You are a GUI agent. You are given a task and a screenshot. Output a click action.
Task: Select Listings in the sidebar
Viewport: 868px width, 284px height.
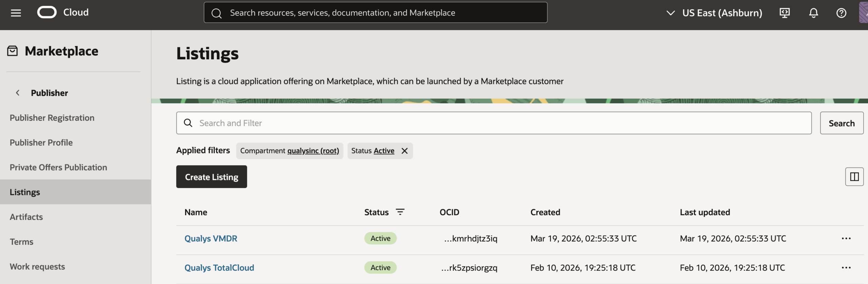point(75,192)
